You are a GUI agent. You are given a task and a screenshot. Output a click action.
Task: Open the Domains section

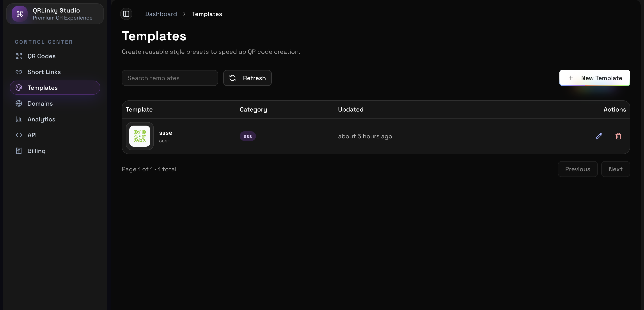[40, 103]
